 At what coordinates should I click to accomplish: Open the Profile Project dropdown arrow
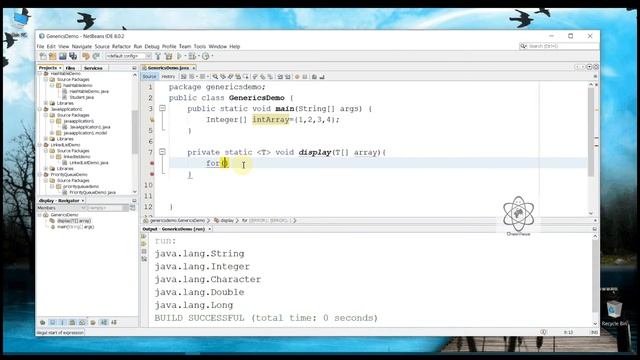click(x=212, y=56)
